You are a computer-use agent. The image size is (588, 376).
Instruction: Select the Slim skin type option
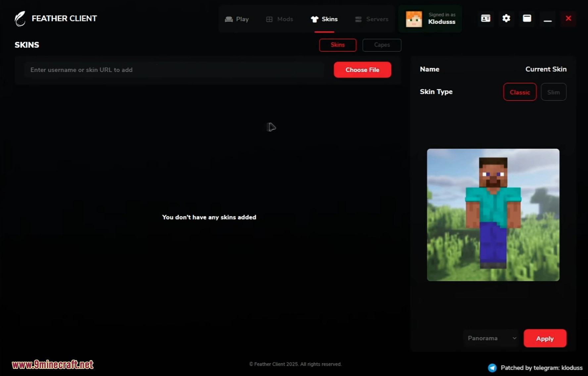[554, 92]
